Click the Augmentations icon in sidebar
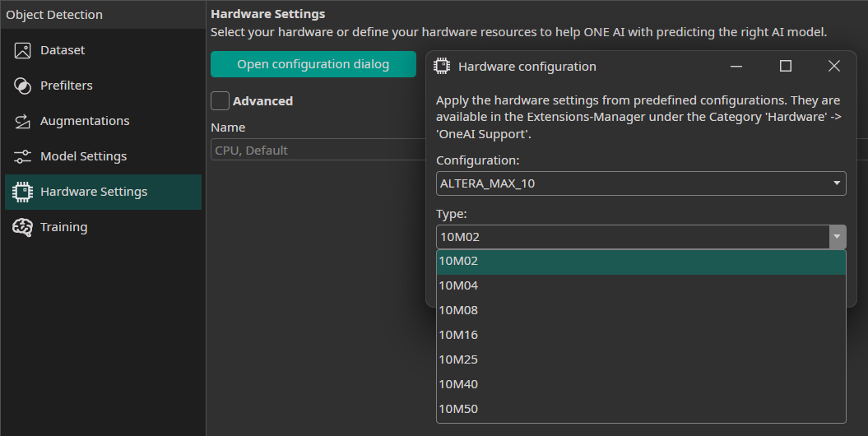The width and height of the screenshot is (868, 436). (x=23, y=121)
